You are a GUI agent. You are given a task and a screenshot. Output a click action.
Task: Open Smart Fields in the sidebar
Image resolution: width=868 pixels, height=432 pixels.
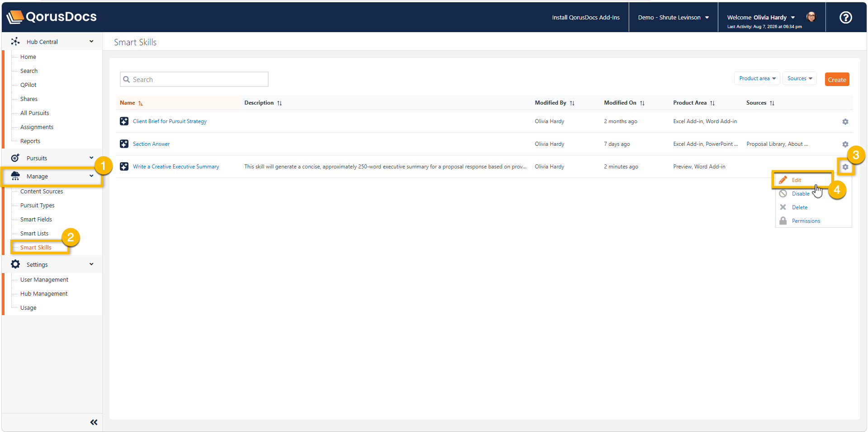36,219
